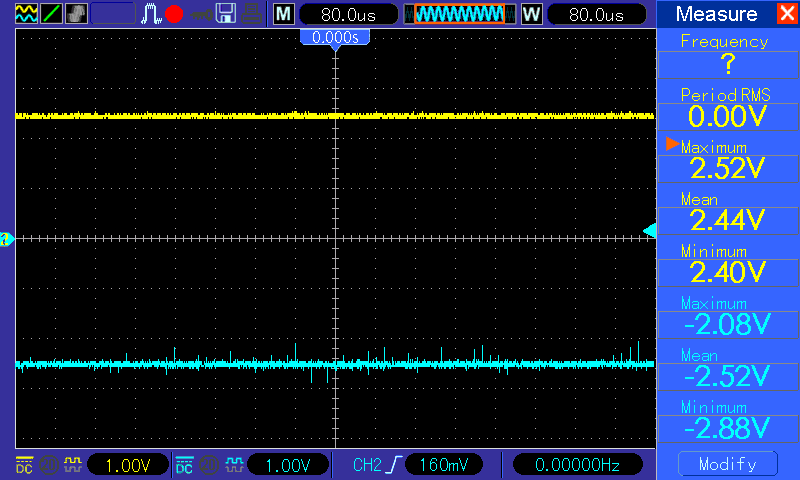Click the dual-waveform YT display icon
The height and width of the screenshot is (480, 800).
pyautogui.click(x=26, y=13)
